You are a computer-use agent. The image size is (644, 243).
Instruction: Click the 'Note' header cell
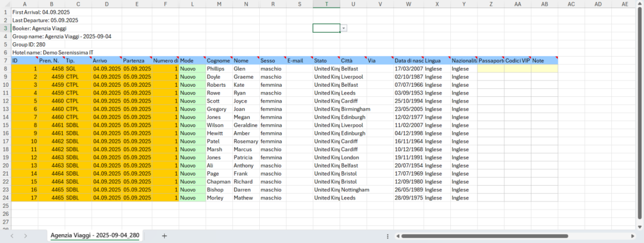coord(544,60)
